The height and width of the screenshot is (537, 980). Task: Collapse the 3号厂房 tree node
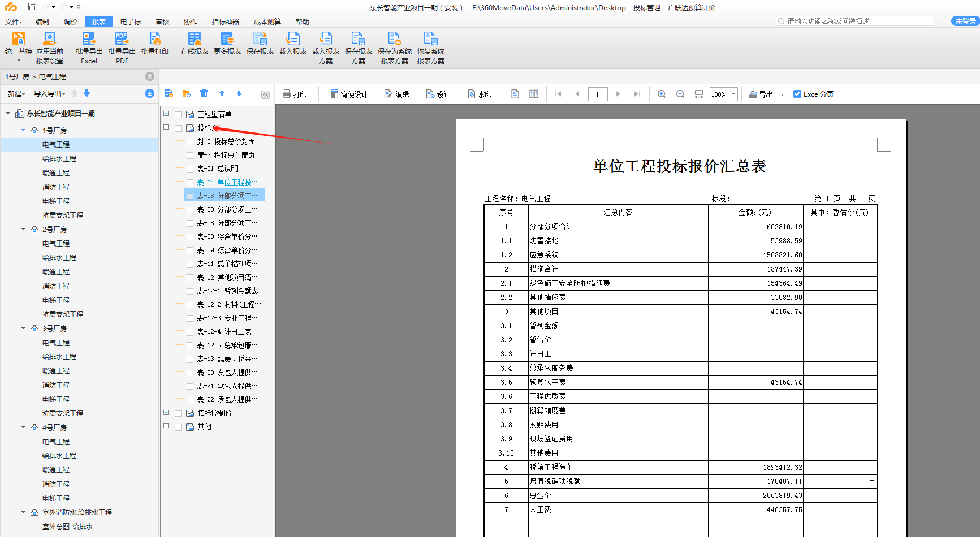[24, 328]
